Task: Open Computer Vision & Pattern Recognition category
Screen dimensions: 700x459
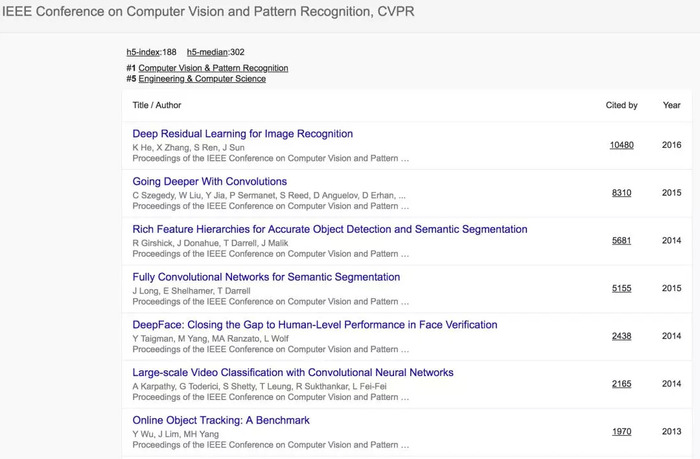Action: click(x=213, y=68)
